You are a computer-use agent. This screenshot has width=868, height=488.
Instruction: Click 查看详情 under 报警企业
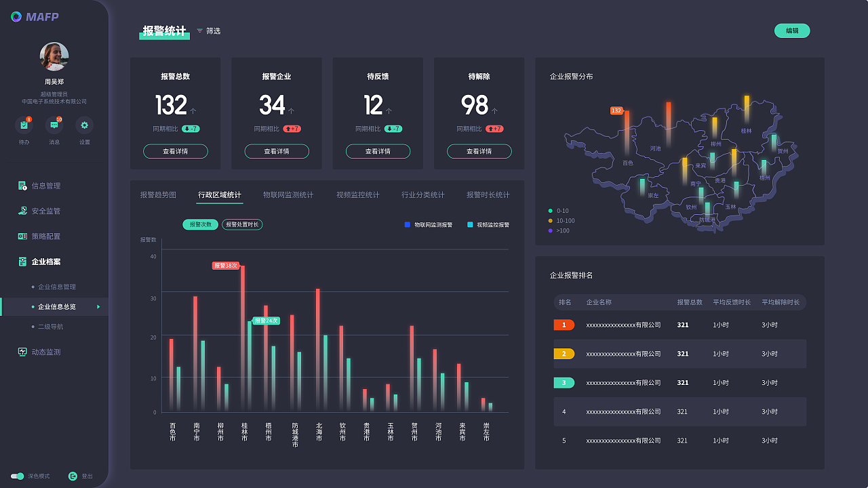pos(277,151)
